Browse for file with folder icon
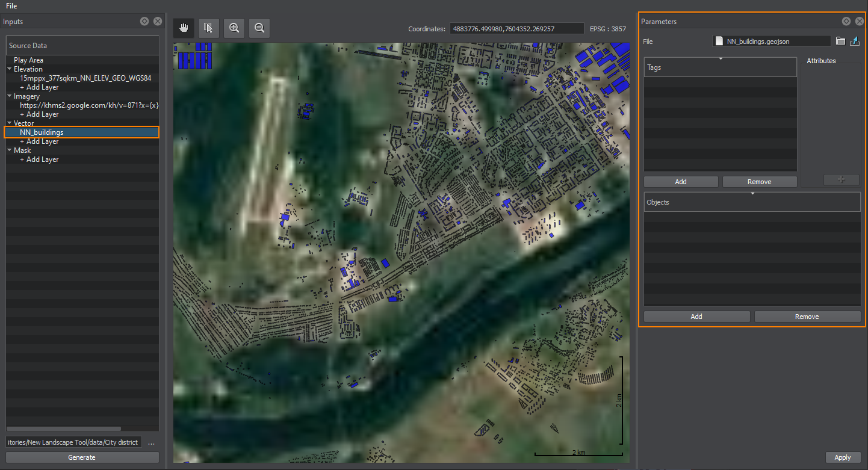The width and height of the screenshot is (868, 470). pos(841,42)
